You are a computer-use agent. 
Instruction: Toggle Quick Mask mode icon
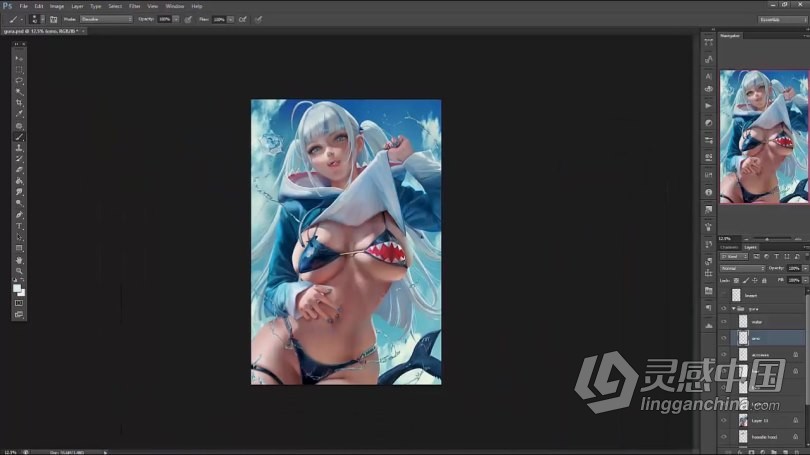(x=19, y=303)
